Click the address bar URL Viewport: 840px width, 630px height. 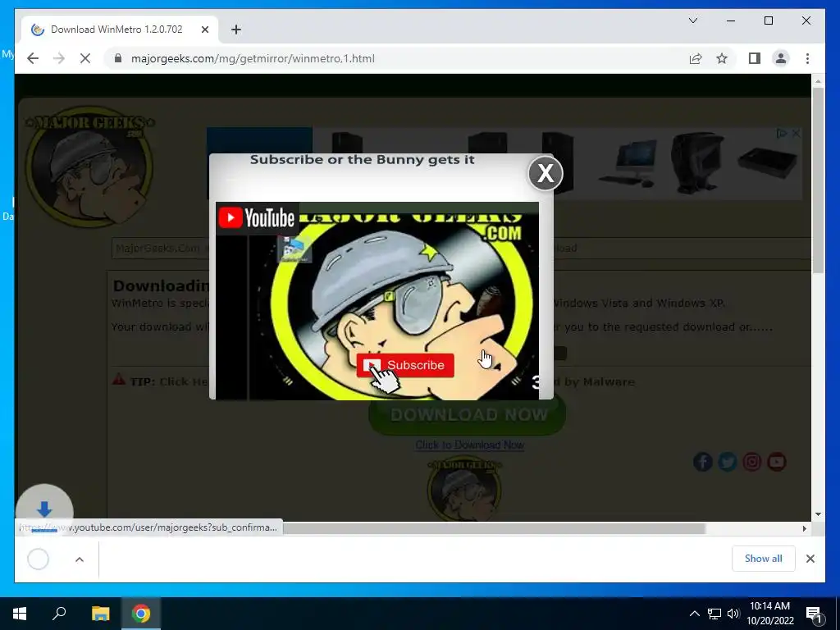click(x=253, y=58)
